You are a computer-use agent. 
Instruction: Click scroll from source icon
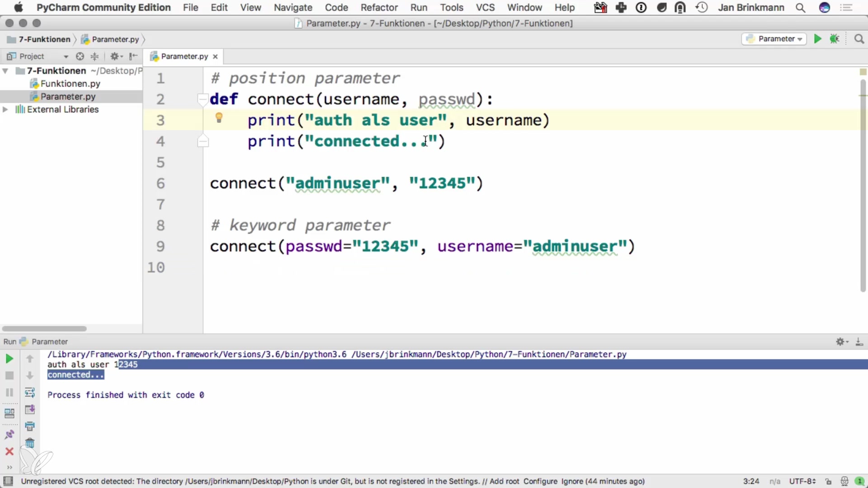click(x=80, y=56)
